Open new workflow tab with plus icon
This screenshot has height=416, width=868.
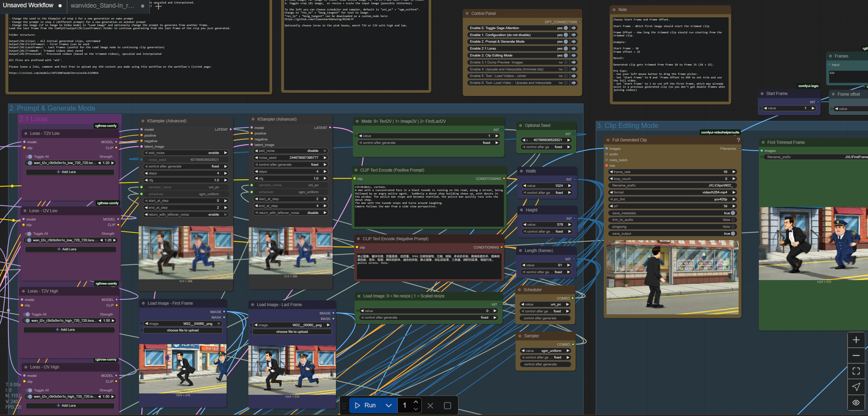click(158, 6)
